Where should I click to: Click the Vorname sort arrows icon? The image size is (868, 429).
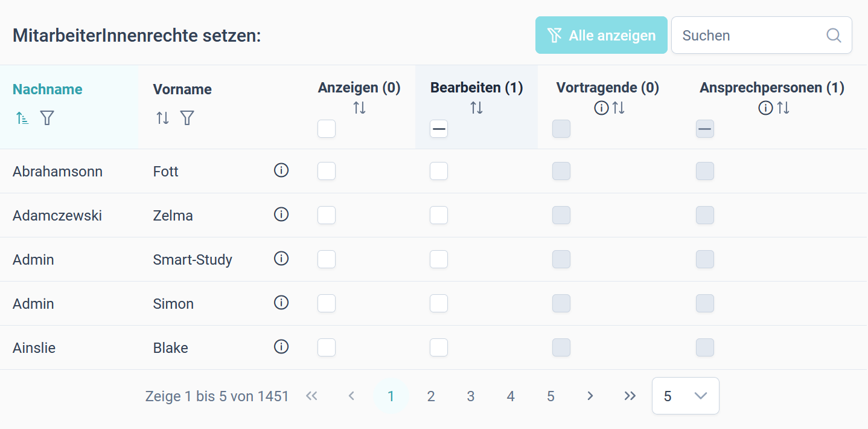click(x=162, y=118)
